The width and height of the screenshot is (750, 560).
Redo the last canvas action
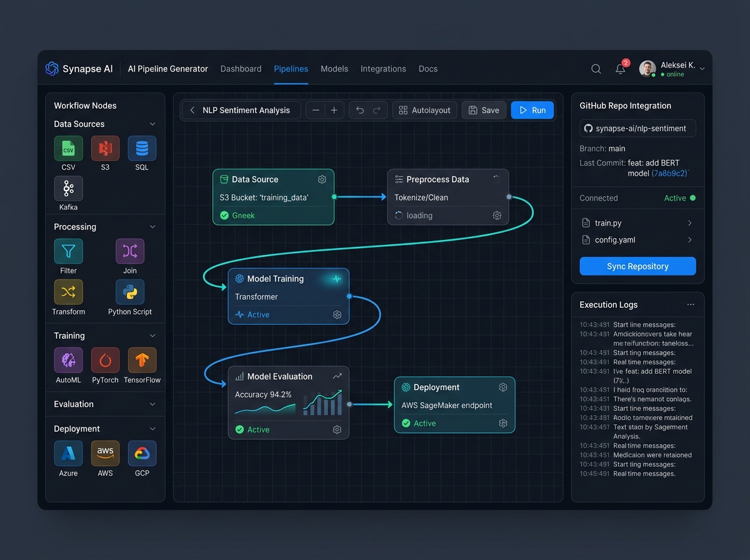click(376, 110)
